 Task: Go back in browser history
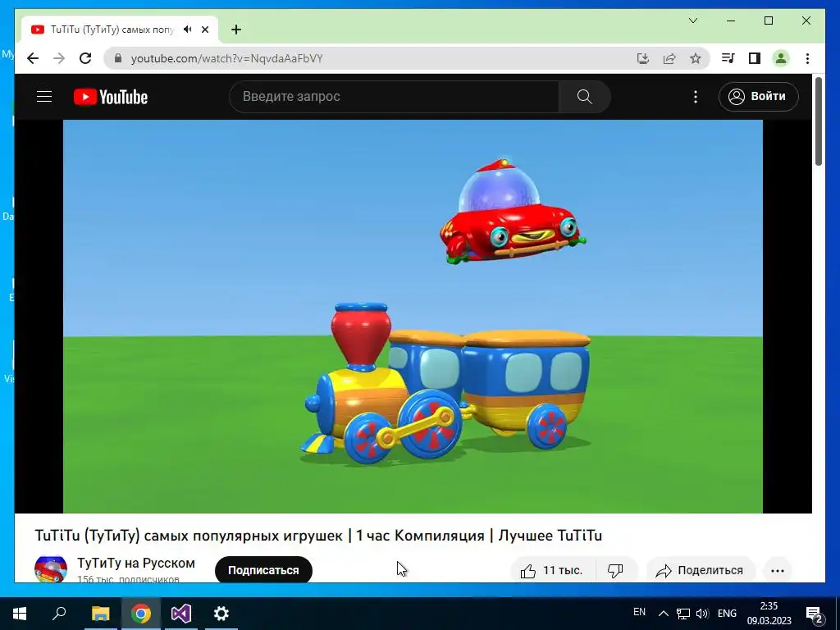[33, 58]
